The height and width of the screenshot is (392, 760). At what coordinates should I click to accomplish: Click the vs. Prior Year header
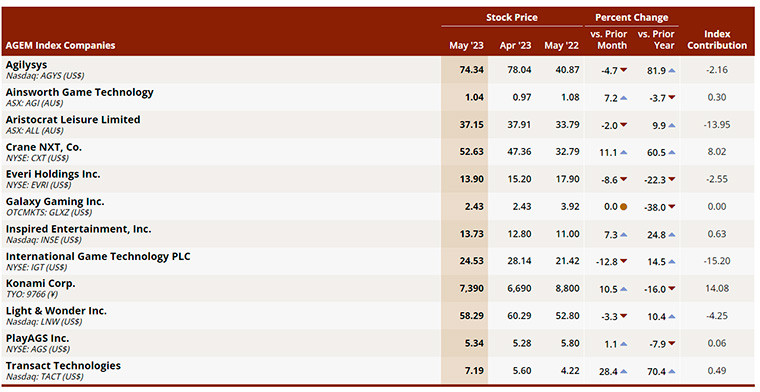(x=656, y=40)
